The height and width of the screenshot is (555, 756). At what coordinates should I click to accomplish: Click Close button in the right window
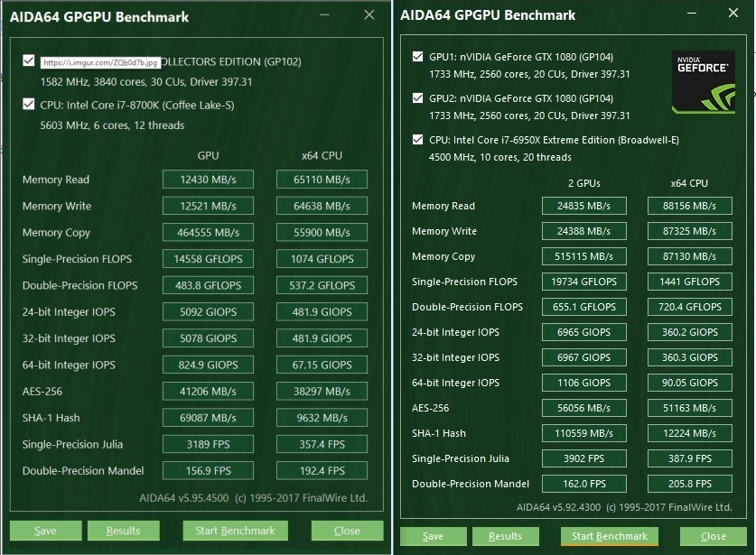tap(713, 536)
